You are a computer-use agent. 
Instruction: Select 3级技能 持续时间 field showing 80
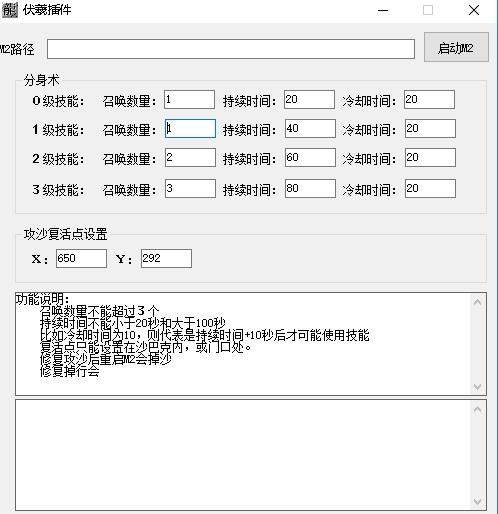click(310, 188)
